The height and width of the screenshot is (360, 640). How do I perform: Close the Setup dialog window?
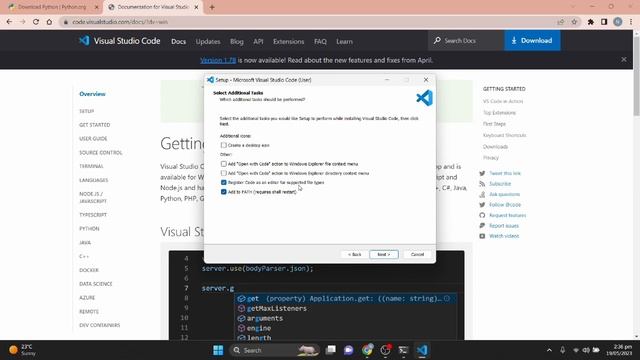pos(426,80)
